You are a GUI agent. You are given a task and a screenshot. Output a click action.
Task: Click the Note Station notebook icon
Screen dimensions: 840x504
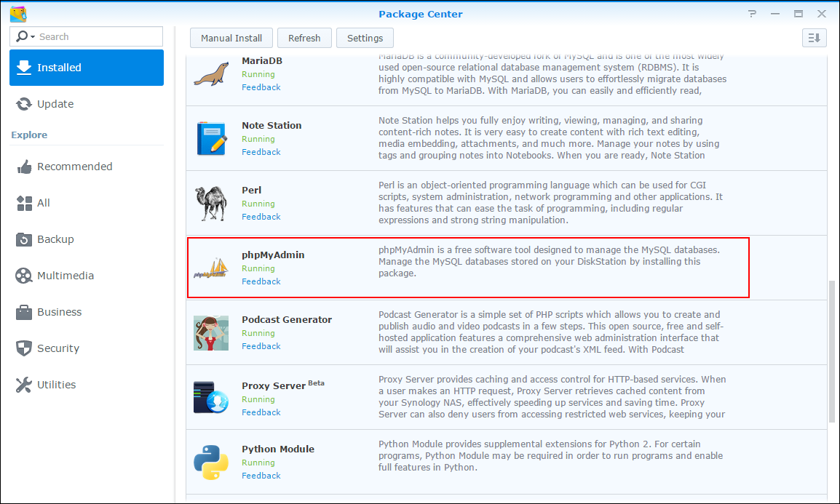tap(211, 139)
